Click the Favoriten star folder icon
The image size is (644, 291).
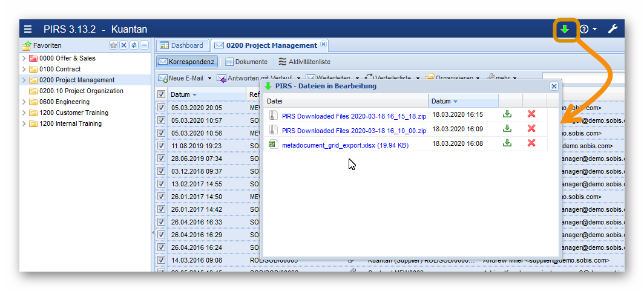26,45
